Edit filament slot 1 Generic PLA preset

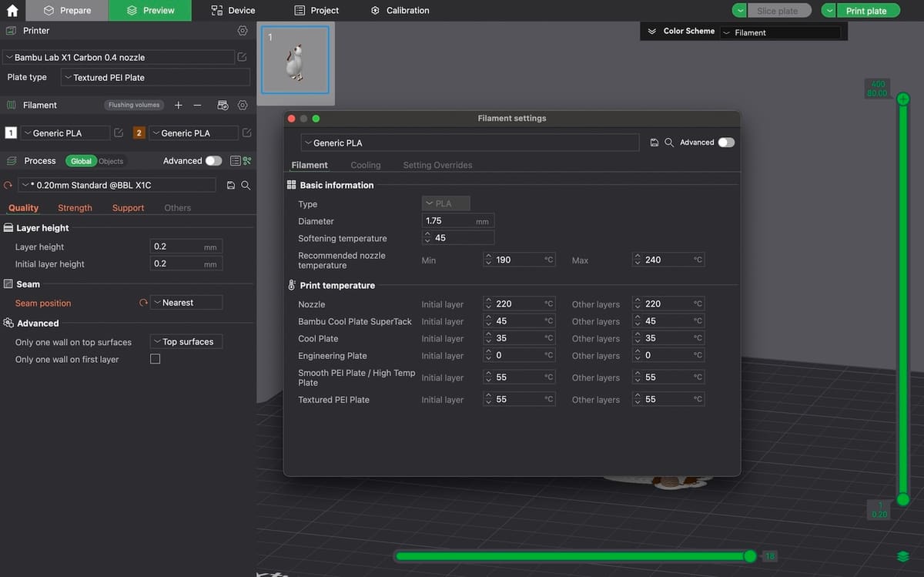pos(119,133)
